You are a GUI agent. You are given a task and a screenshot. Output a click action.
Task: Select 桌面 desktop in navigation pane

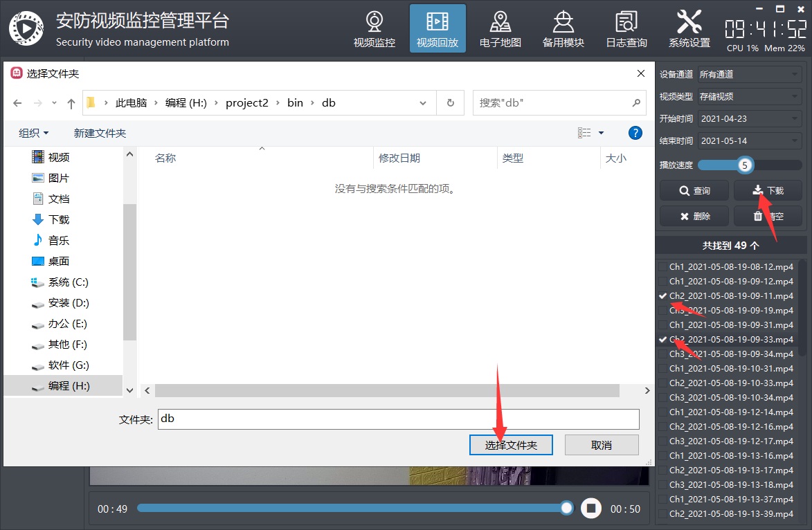[x=59, y=262]
